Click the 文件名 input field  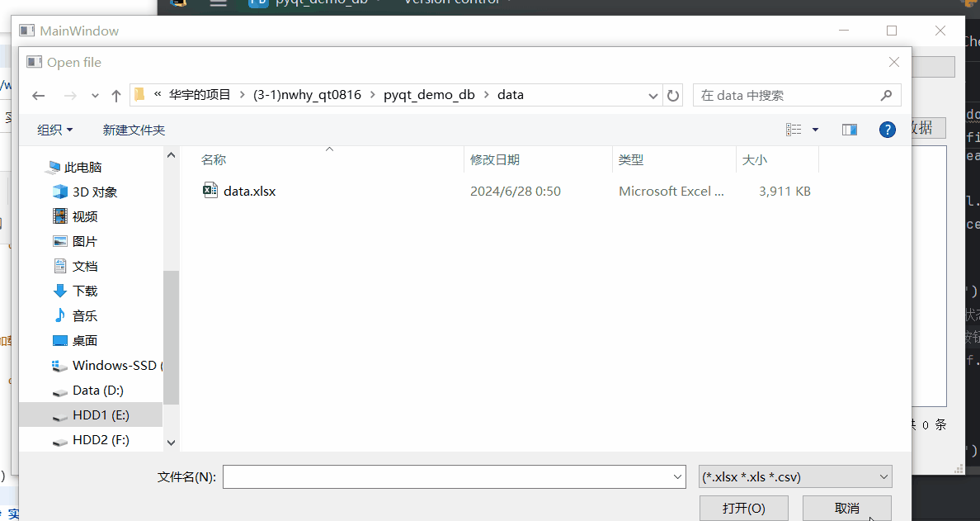[446, 477]
